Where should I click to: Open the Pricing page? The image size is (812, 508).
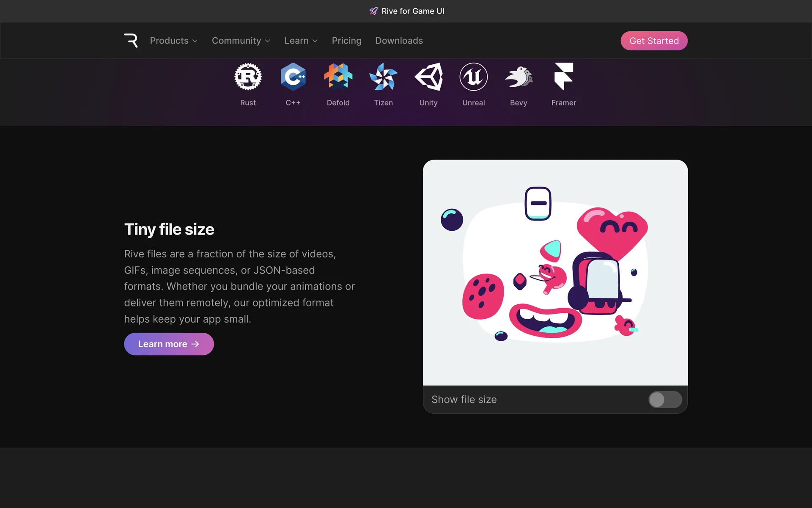click(346, 41)
